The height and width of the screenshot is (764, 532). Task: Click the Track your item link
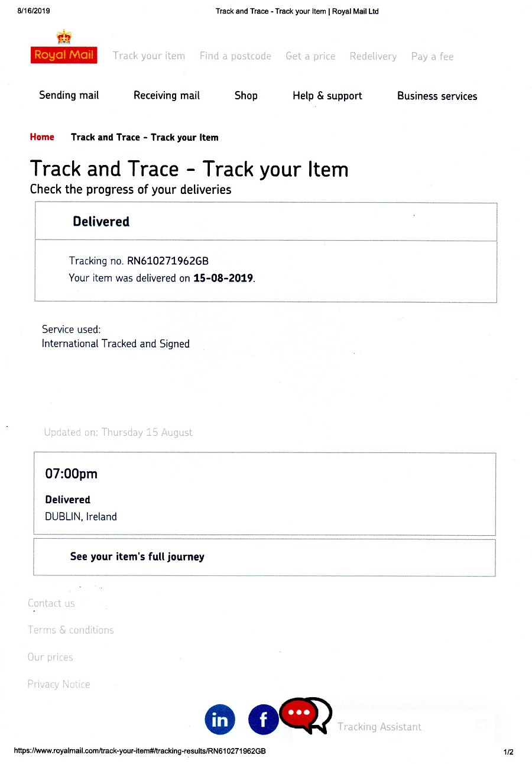[x=149, y=56]
